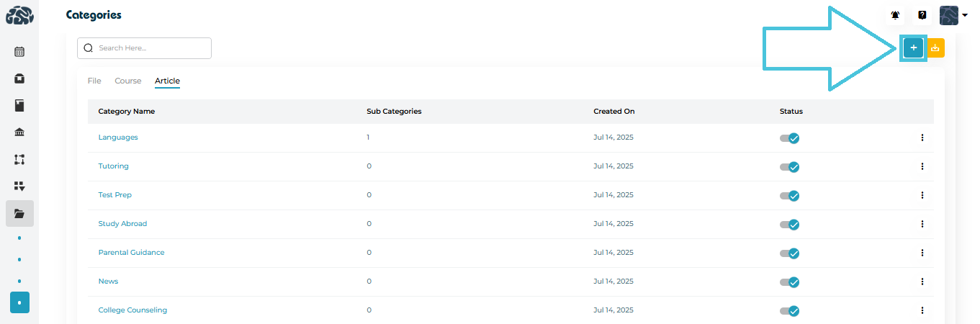This screenshot has height=324, width=980.
Task: Open the help question mark icon
Action: point(922,15)
